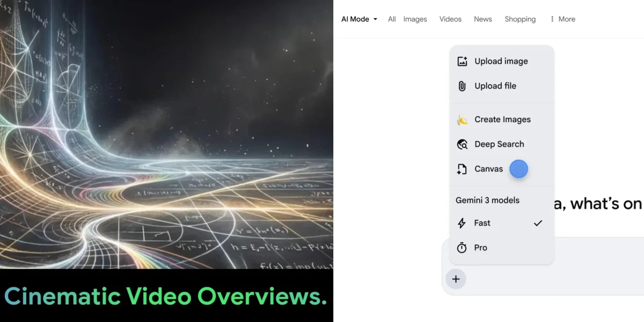Open the Upload image menu entry
Screen dimensions: 644x322
pos(501,61)
